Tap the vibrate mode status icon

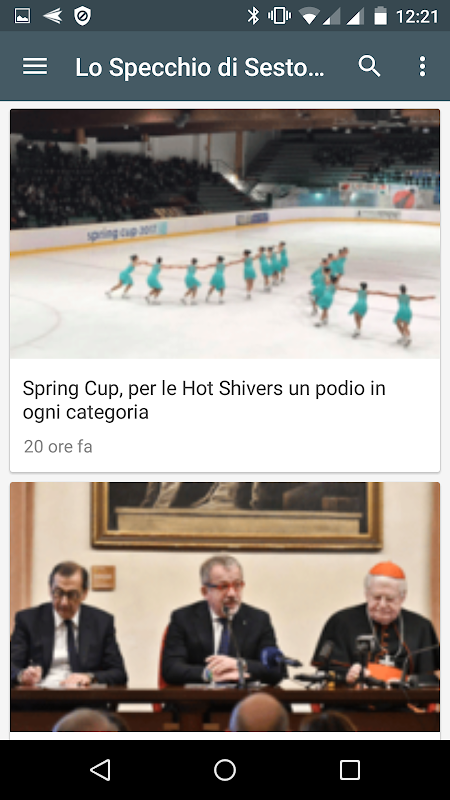(280, 16)
